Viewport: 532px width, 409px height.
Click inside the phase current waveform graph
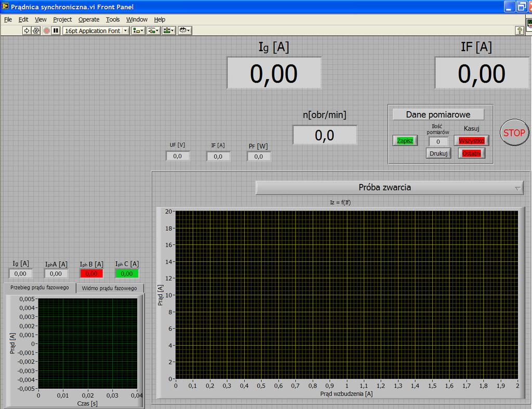click(88, 344)
